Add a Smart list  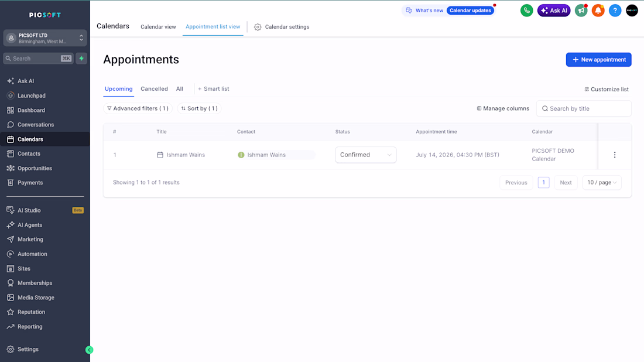point(214,89)
